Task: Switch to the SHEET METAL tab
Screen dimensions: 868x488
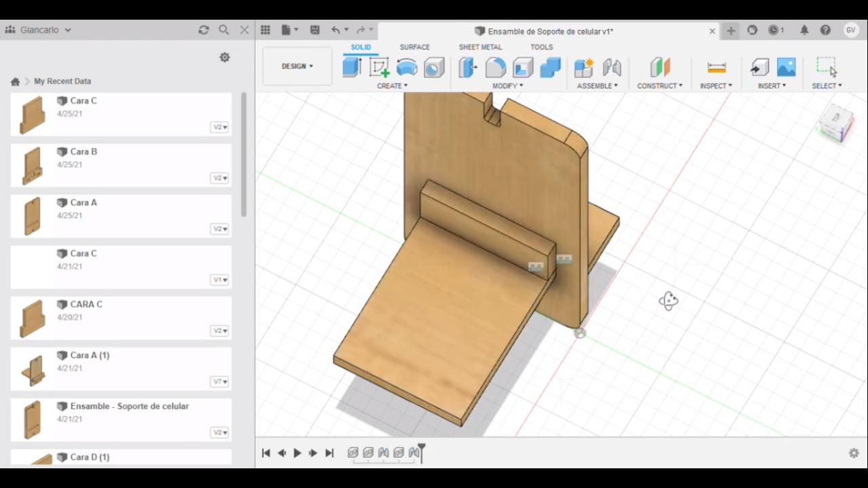Action: [480, 47]
